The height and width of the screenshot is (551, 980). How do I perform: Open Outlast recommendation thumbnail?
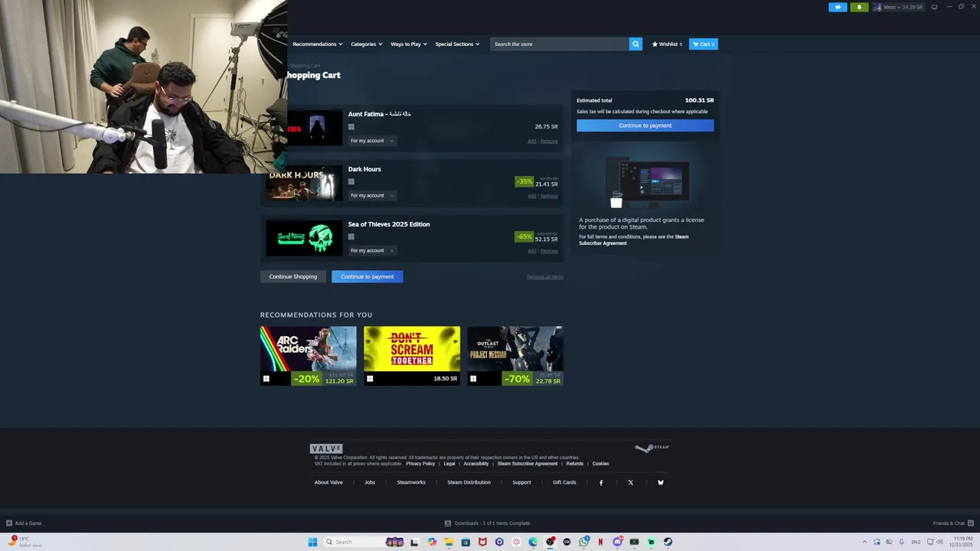point(515,356)
